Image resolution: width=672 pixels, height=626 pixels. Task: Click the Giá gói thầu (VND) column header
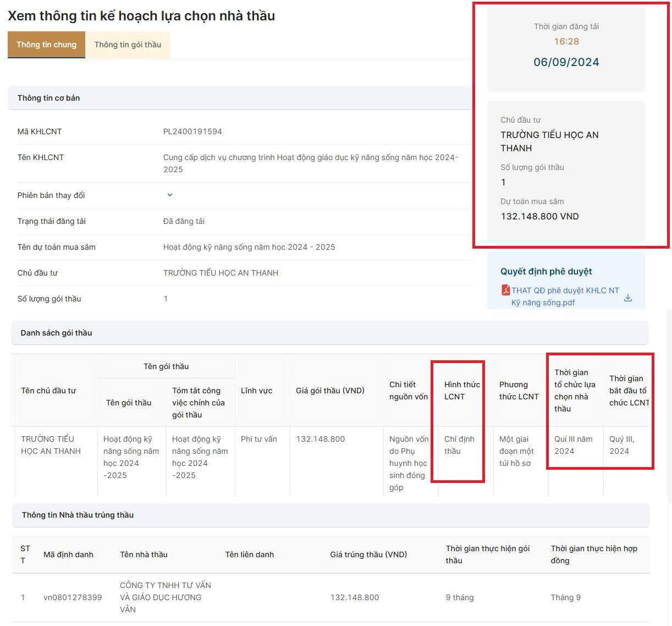pyautogui.click(x=330, y=391)
